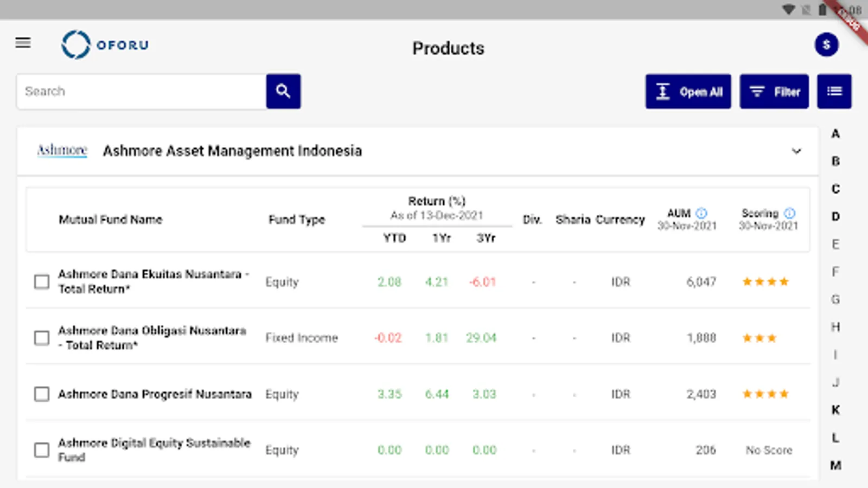
Task: Check Ashmore Dana Ekuitas Nusantara fund
Action: (42, 281)
